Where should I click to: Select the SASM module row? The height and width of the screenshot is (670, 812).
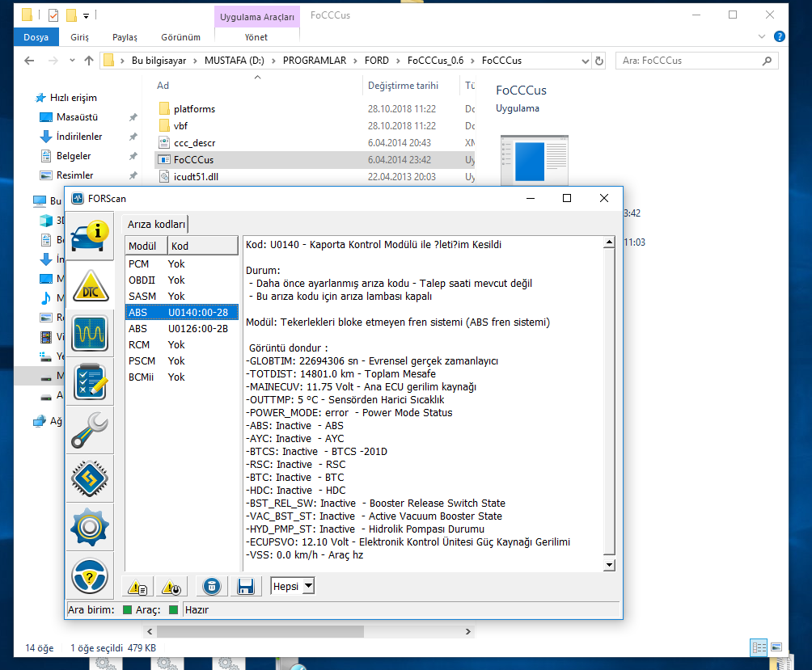(181, 296)
